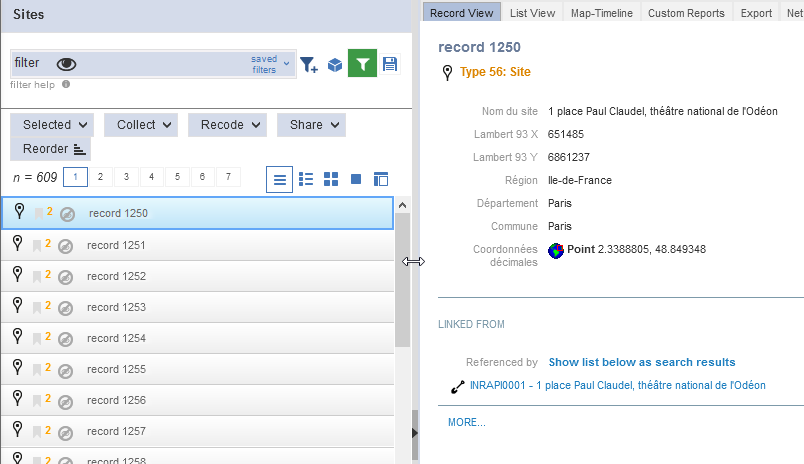Open the Recode dropdown menu

(x=230, y=125)
